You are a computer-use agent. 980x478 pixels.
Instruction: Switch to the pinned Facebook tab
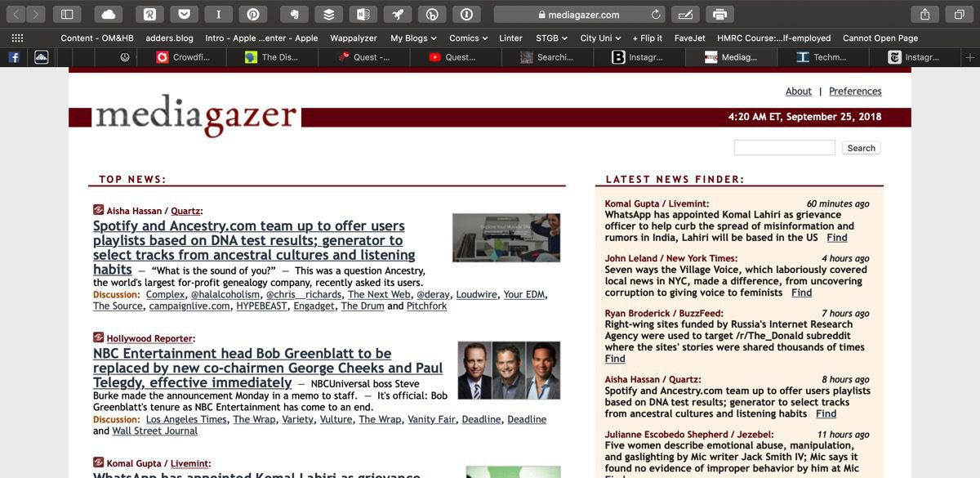tap(14, 57)
